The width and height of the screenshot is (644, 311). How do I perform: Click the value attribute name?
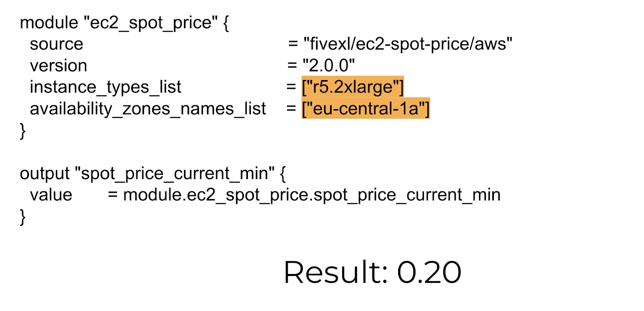pyautogui.click(x=51, y=195)
